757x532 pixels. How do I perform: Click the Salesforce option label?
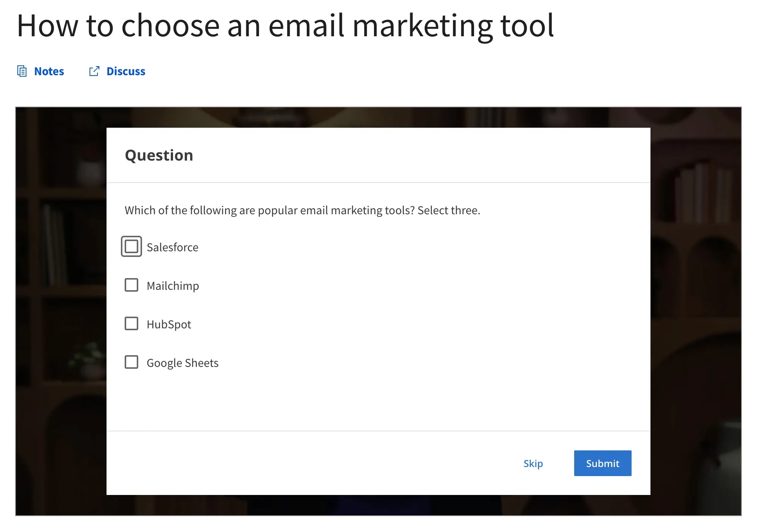[x=172, y=247]
